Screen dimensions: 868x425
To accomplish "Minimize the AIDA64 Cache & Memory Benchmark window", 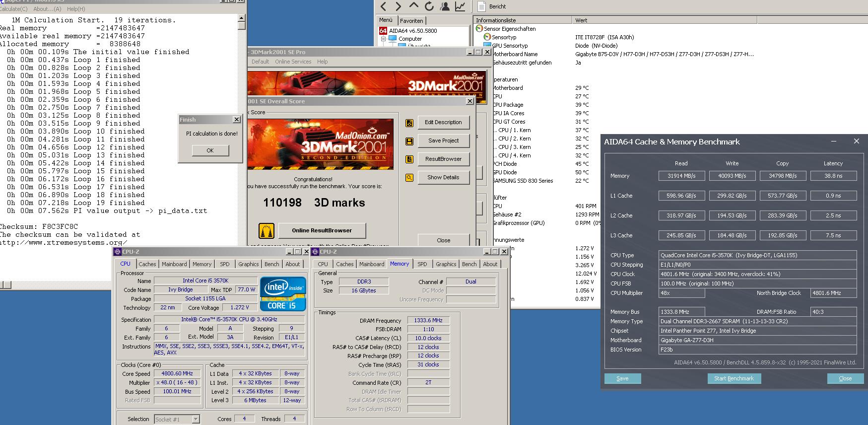I will pos(834,142).
